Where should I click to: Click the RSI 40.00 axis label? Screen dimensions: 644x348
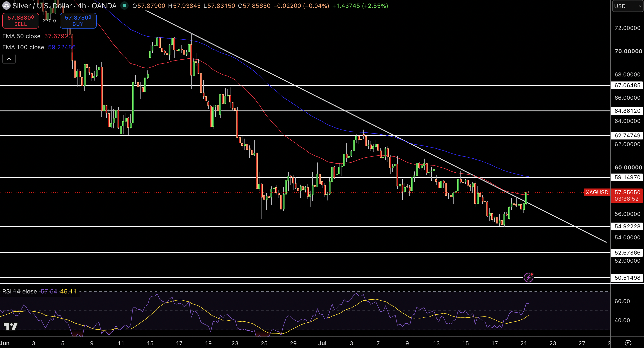[x=622, y=320]
